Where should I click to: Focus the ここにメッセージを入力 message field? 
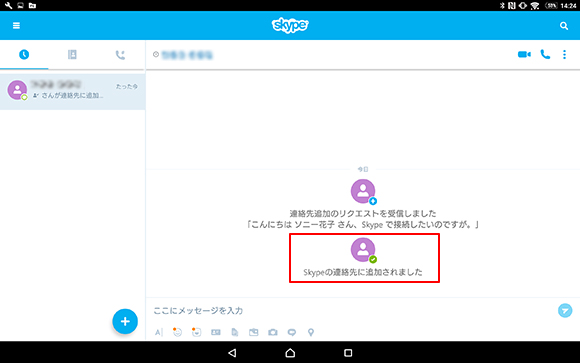[x=351, y=310]
